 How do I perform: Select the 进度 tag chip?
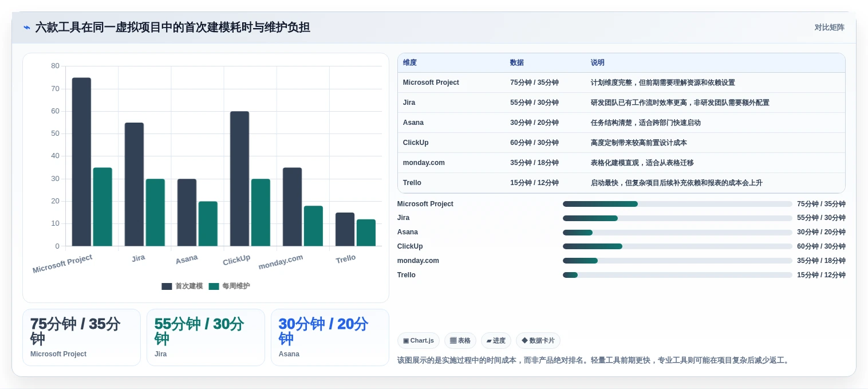pos(496,341)
